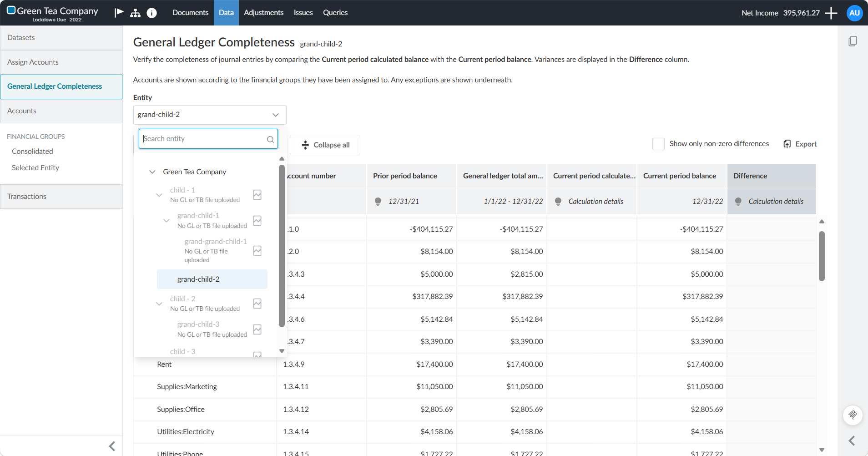The height and width of the screenshot is (456, 868).
Task: Click the copy documents icon at top right
Action: 853,41
